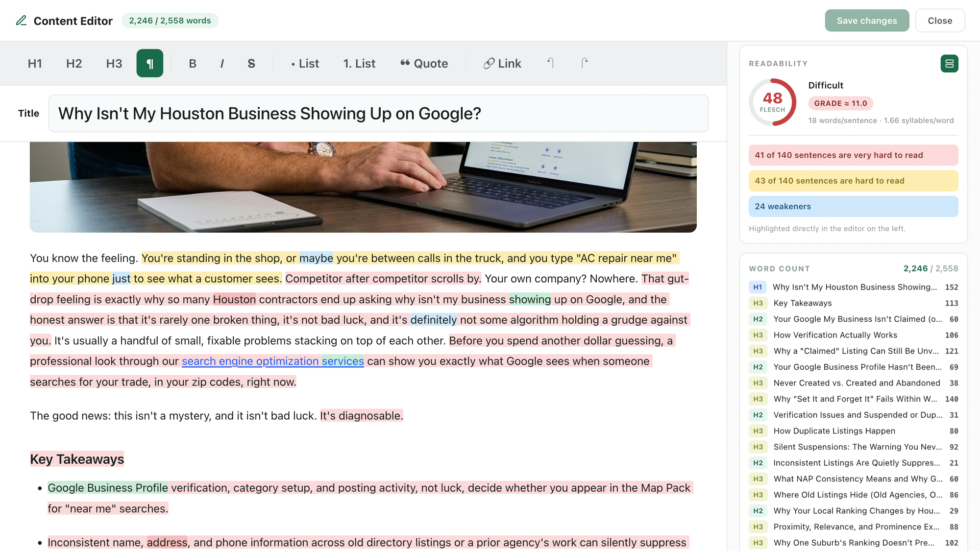Apply Heading 3 format
The width and height of the screenshot is (980, 551).
pos(114,64)
